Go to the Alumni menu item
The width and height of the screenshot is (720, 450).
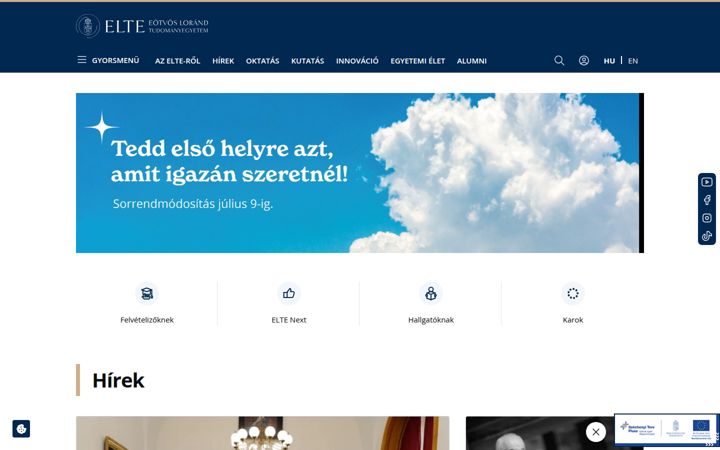pyautogui.click(x=472, y=61)
